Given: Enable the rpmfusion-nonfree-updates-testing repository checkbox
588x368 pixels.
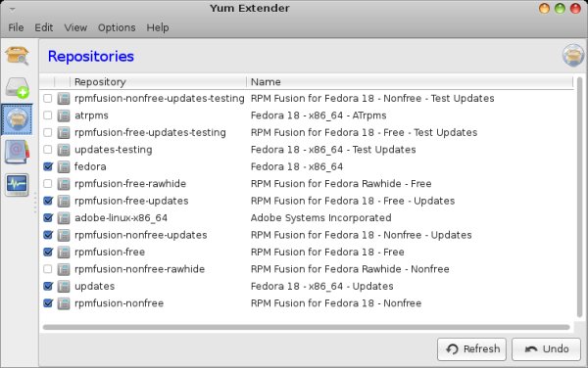Looking at the screenshot, I should coord(48,99).
